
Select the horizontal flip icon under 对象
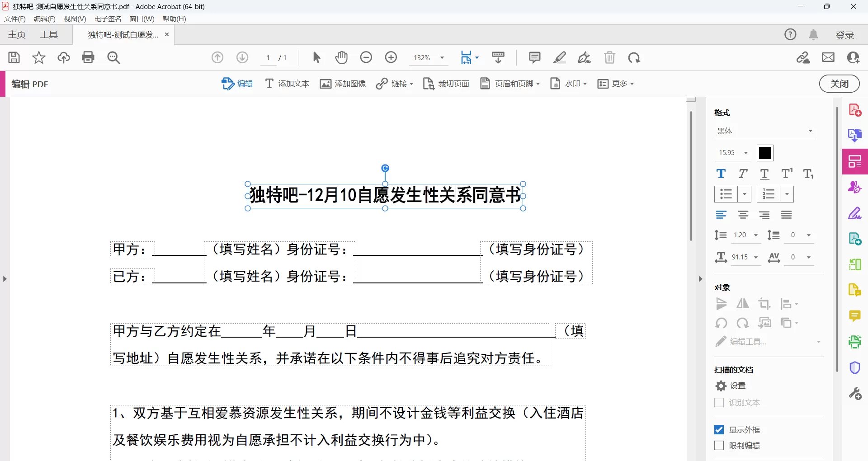[x=743, y=304]
